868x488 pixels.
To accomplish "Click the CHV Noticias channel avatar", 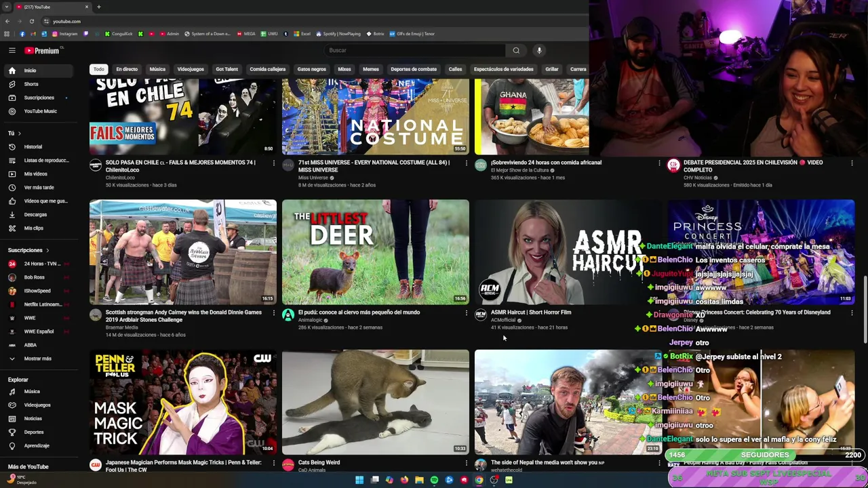I will click(673, 165).
